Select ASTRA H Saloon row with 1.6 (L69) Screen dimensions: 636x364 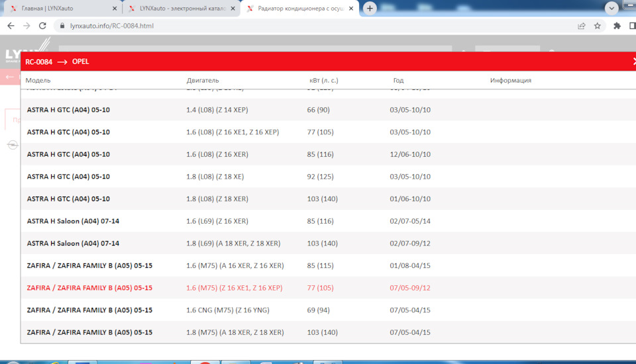[x=328, y=221]
